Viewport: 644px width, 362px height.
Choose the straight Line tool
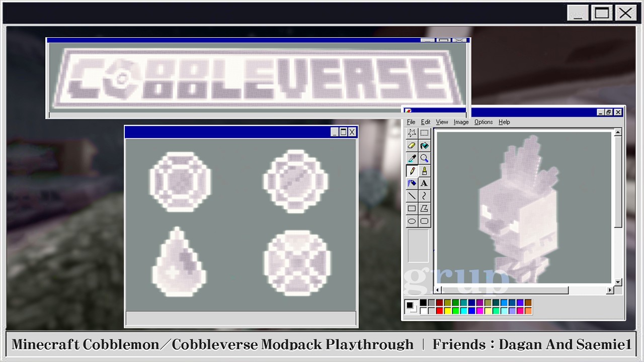coord(412,196)
